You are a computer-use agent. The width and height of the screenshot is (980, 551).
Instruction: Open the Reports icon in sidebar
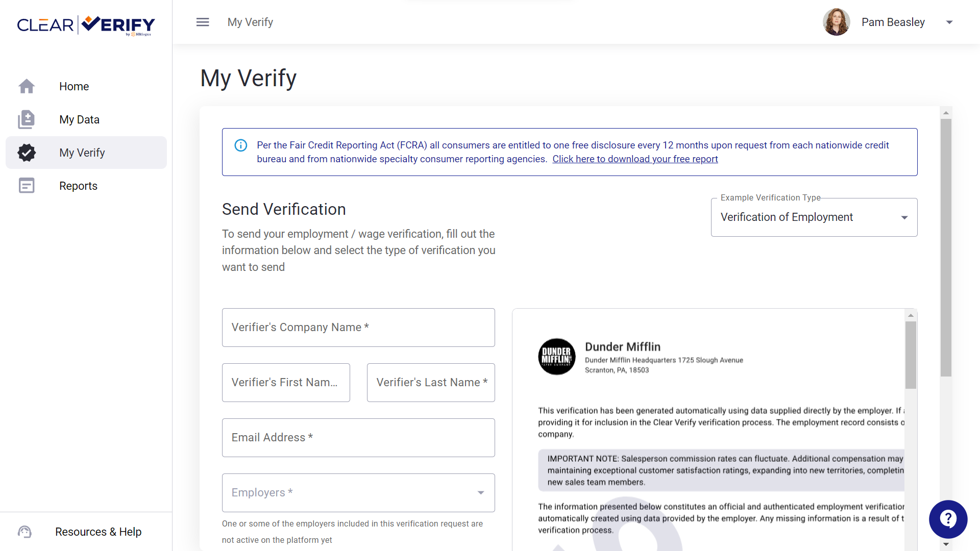coord(27,186)
